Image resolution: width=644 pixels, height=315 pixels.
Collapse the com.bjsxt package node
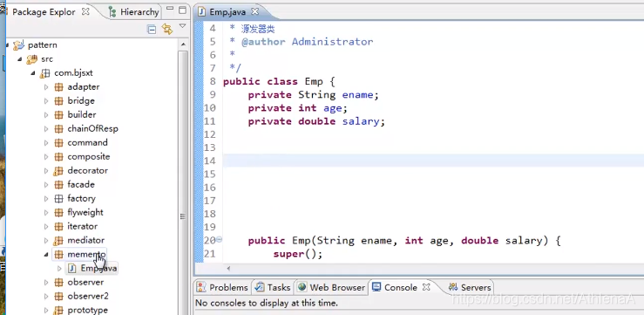(x=33, y=73)
